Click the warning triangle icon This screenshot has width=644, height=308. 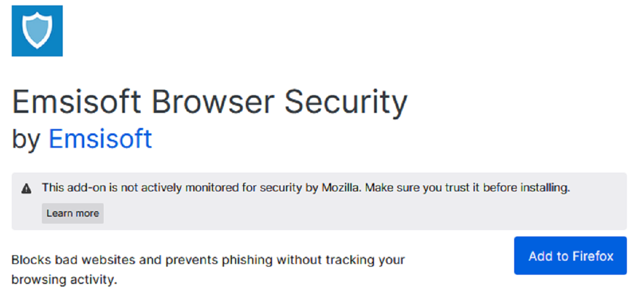[26, 189]
